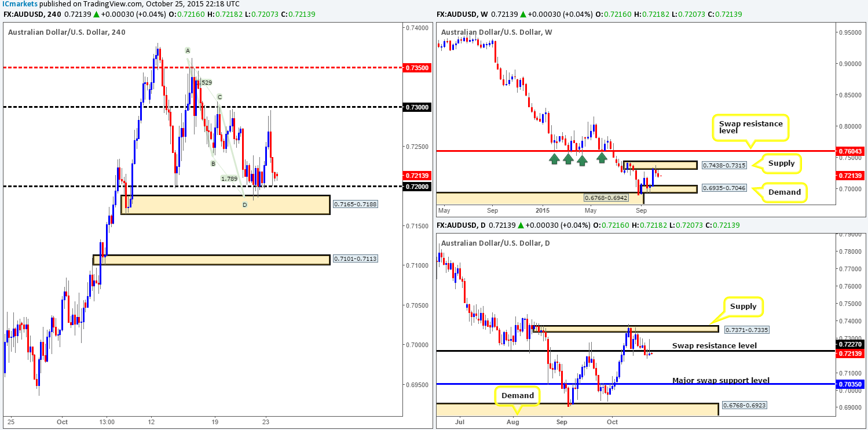Click the 1.789 harmonic ratio label
The width and height of the screenshot is (868, 430).
click(228, 179)
